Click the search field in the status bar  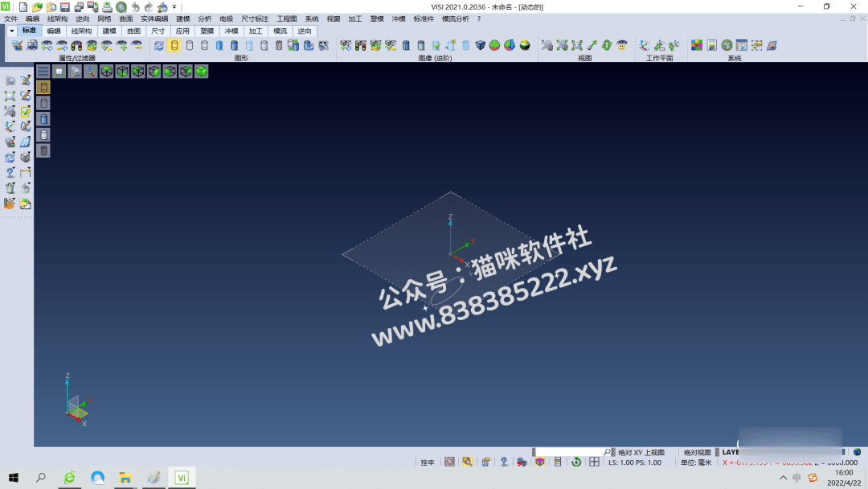tap(572, 453)
